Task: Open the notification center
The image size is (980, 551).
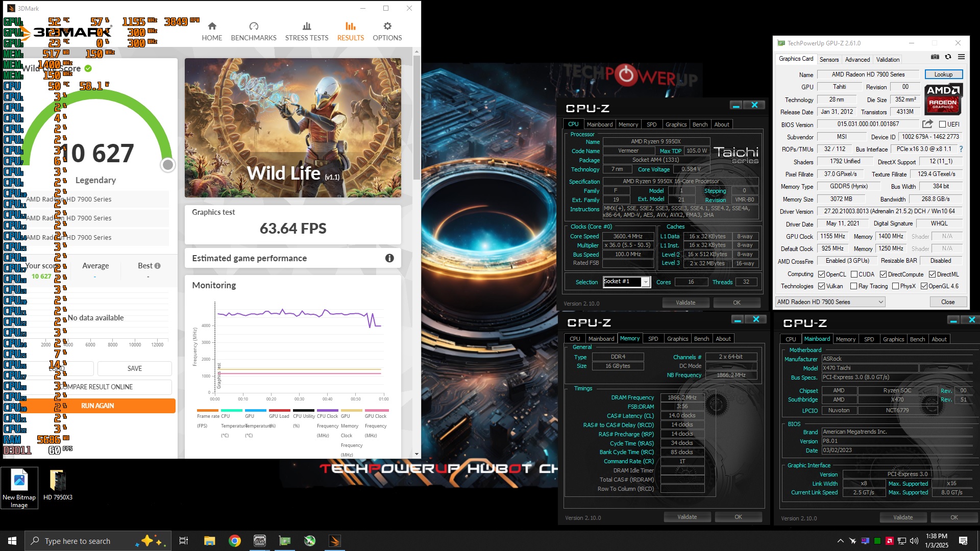Action: pos(963,541)
